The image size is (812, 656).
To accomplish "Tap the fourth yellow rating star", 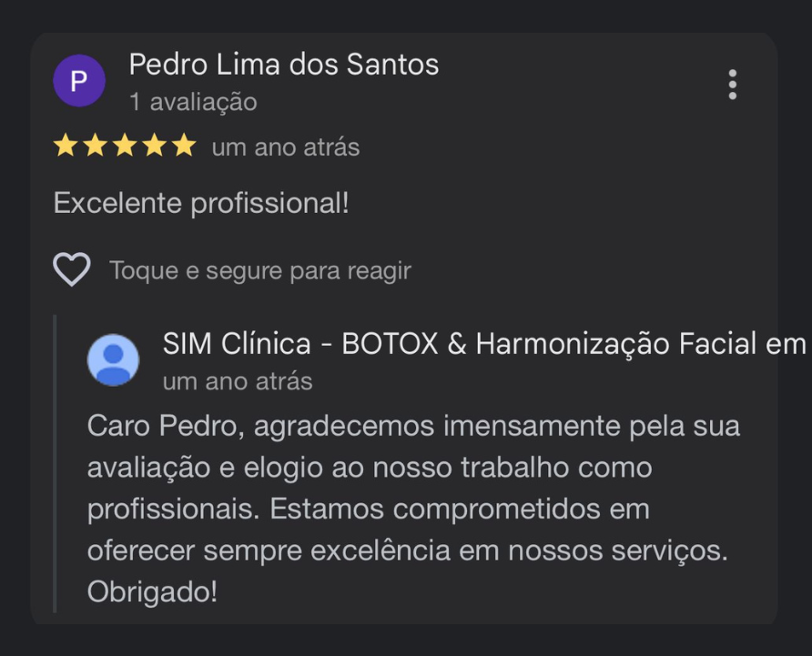I will 155,146.
